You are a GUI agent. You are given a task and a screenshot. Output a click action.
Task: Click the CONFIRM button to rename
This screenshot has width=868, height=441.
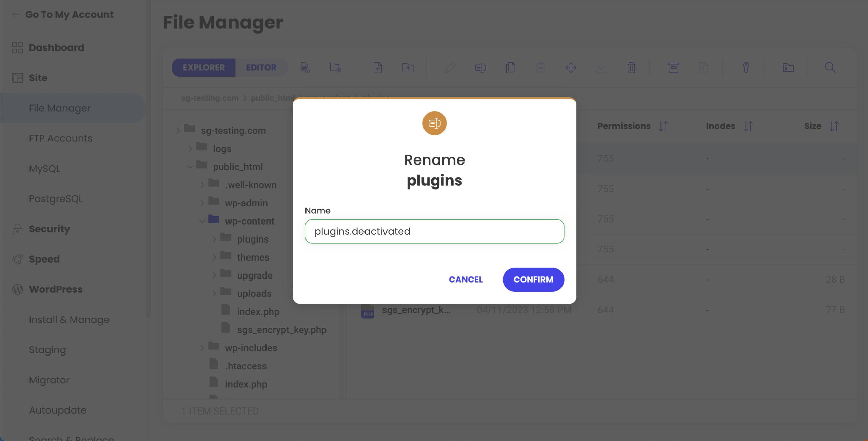(x=533, y=279)
